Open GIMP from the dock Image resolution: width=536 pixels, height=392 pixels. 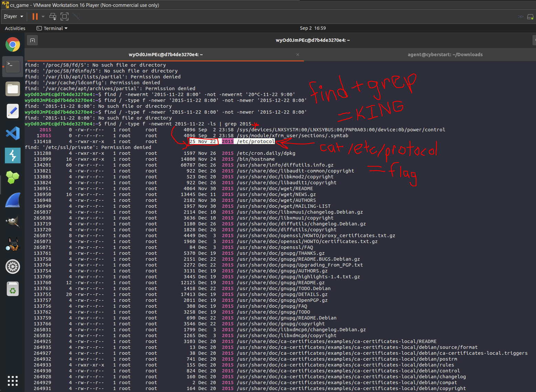coord(13,222)
